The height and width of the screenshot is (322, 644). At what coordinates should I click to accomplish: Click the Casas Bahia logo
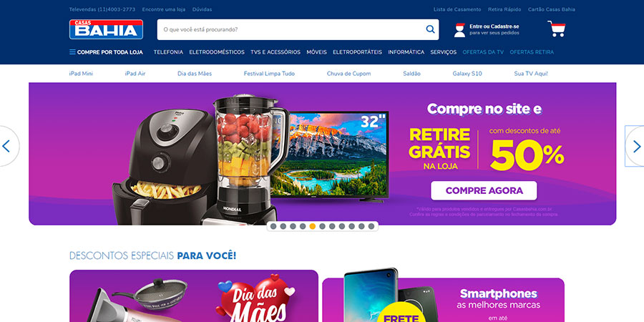[106, 29]
